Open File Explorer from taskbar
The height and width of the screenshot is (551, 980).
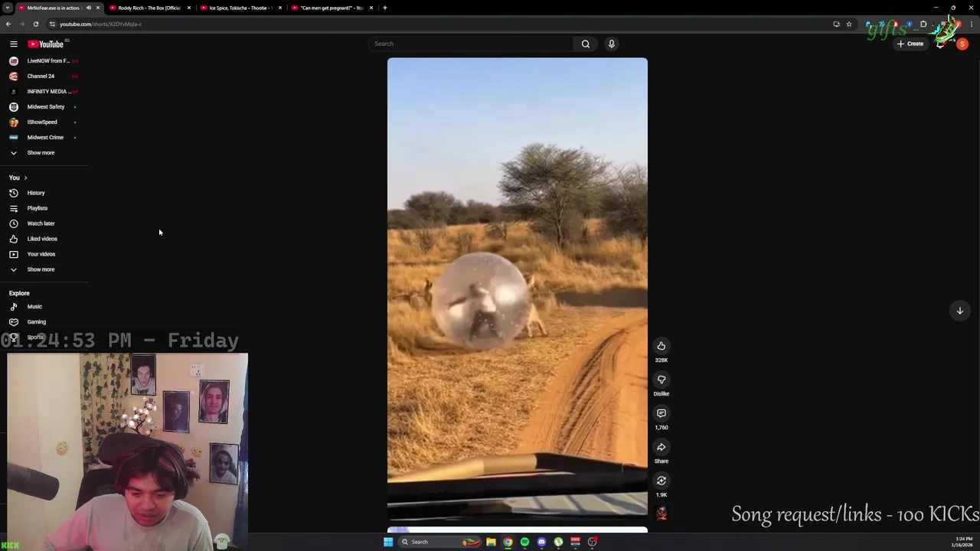coord(491,542)
